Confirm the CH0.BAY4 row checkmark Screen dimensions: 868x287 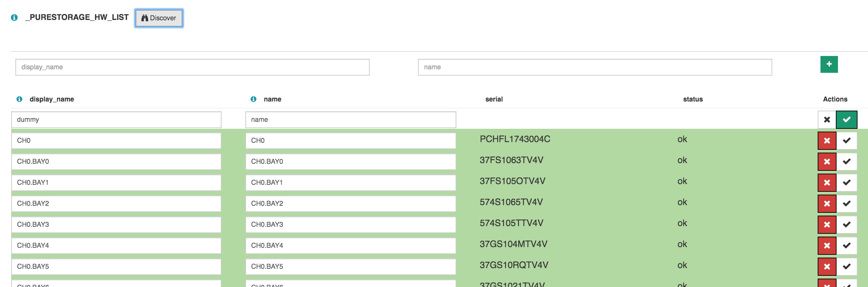tap(847, 246)
